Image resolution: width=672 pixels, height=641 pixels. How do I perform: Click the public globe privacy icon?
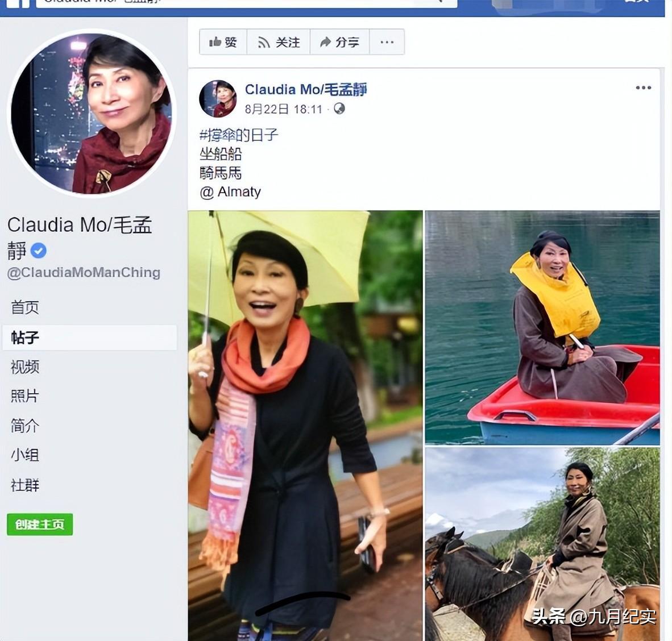[x=339, y=109]
